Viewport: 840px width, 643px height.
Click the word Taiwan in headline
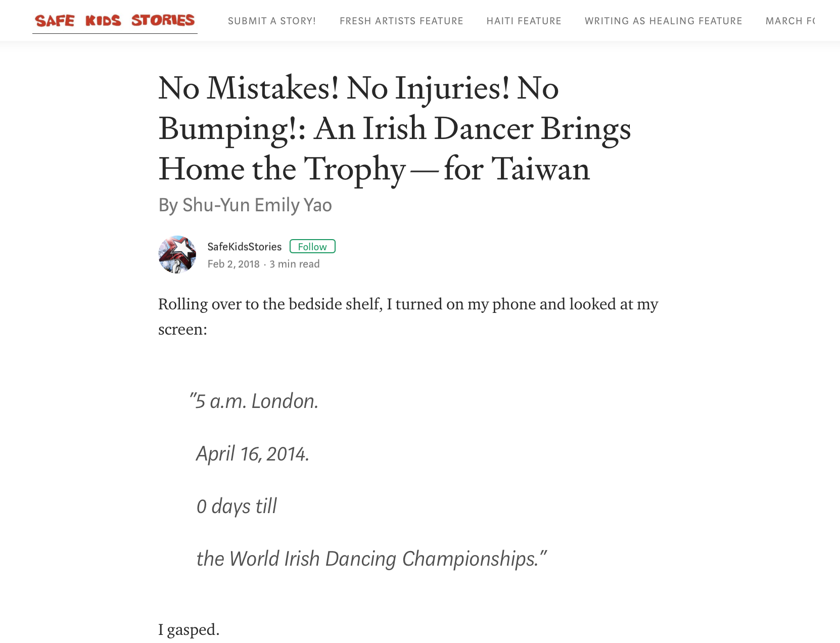540,169
